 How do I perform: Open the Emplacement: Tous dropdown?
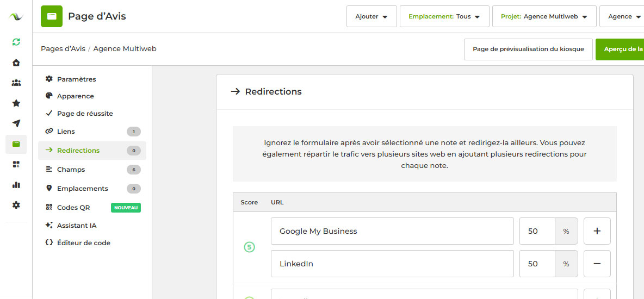pyautogui.click(x=444, y=16)
